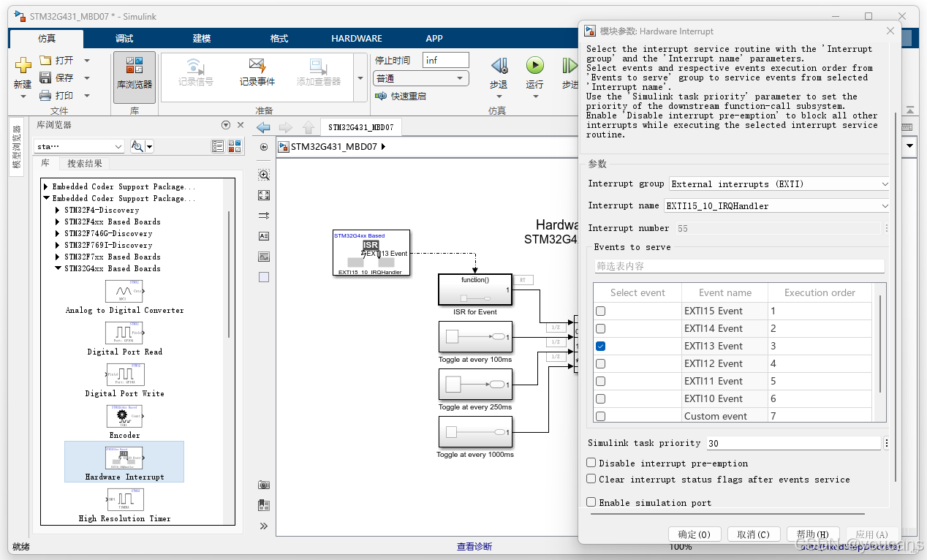Click the 记录事件 log events icon
Image resolution: width=927 pixels, height=560 pixels.
tap(257, 64)
